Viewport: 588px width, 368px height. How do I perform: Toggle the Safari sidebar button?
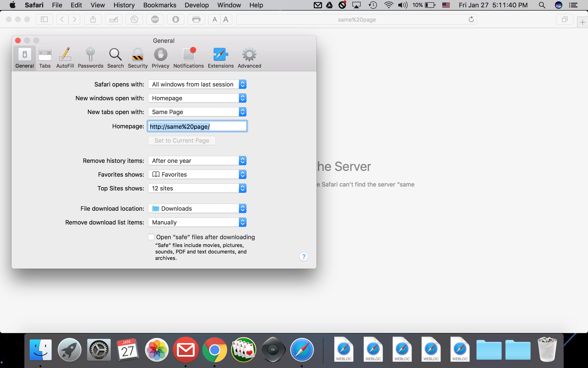coord(44,20)
